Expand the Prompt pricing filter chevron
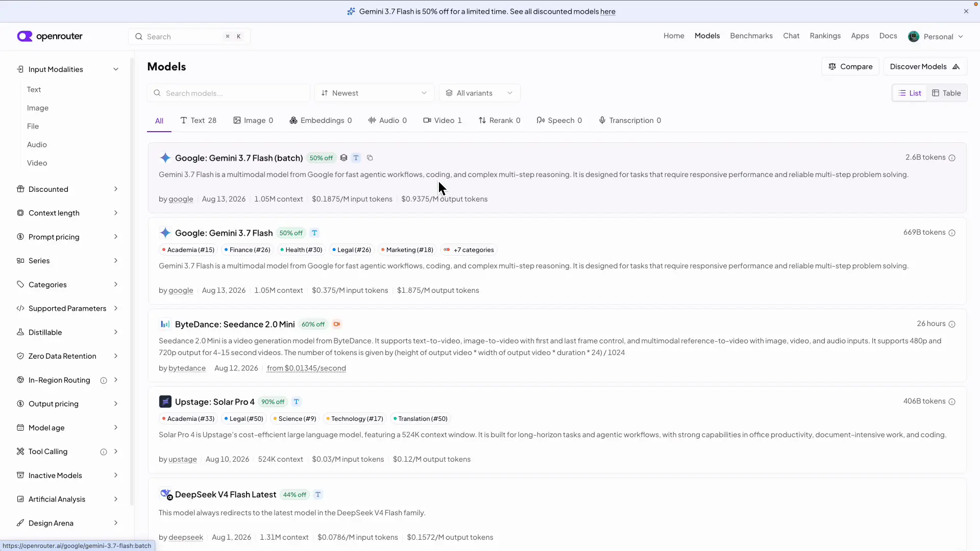 [x=116, y=237]
